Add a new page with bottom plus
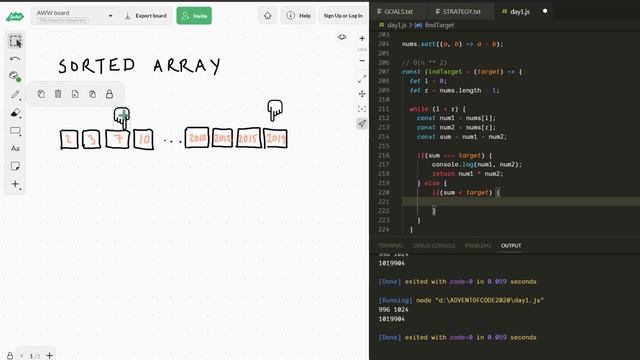This screenshot has width=640, height=360. point(49,356)
